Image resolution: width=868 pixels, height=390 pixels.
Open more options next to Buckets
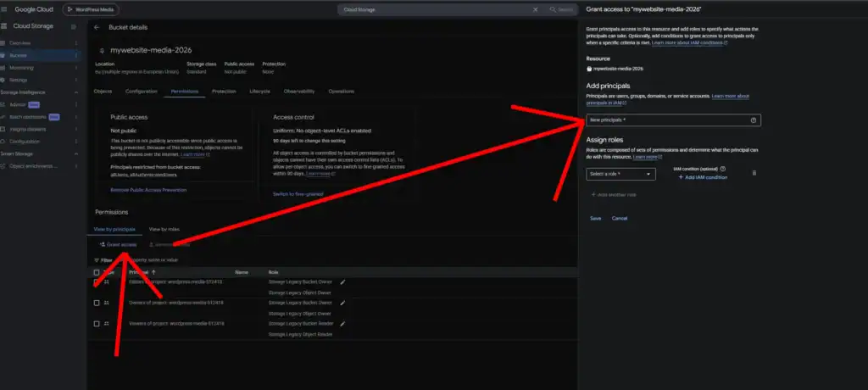[x=75, y=55]
